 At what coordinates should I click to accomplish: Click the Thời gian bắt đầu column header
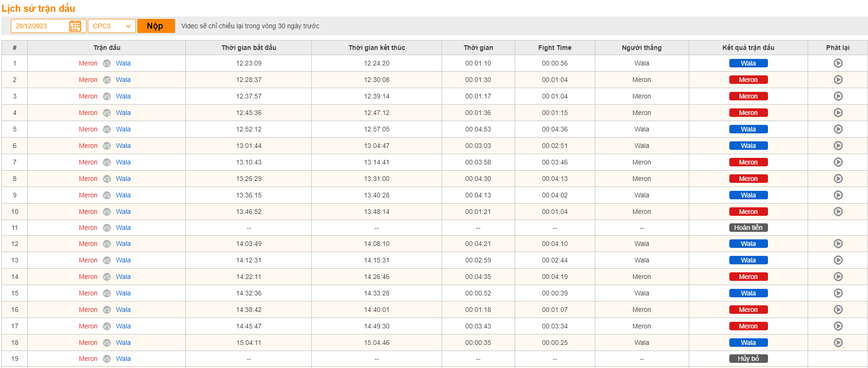pyautogui.click(x=249, y=48)
